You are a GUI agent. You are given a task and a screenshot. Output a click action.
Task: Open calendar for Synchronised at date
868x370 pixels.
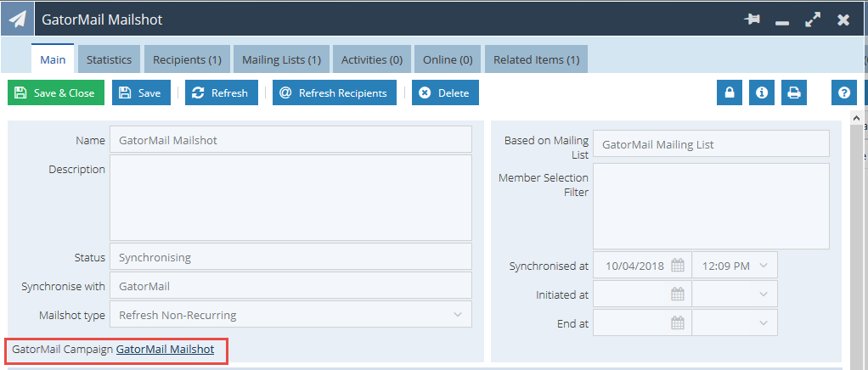click(x=678, y=266)
